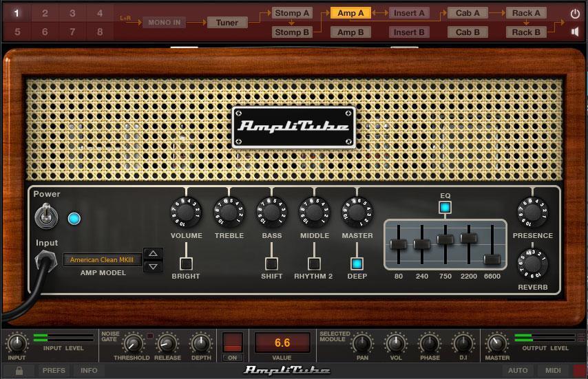This screenshot has width=588, height=379.
Task: Open Insert B module
Action: tap(409, 32)
